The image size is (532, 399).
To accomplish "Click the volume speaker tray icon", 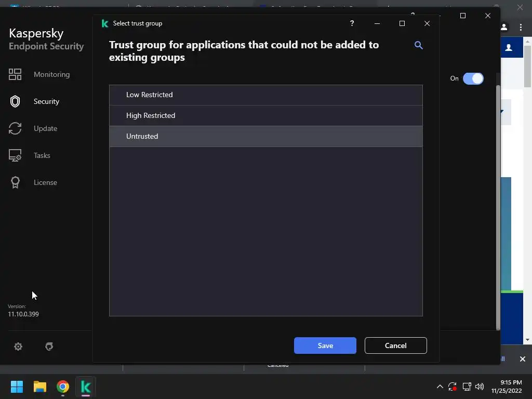I will click(x=480, y=387).
